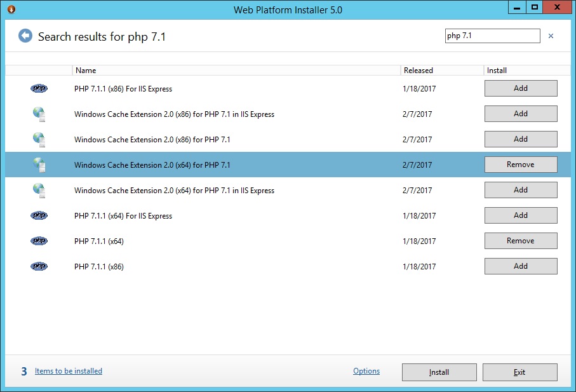
Task: Close the Web Platform Installer window
Action: [x=557, y=8]
